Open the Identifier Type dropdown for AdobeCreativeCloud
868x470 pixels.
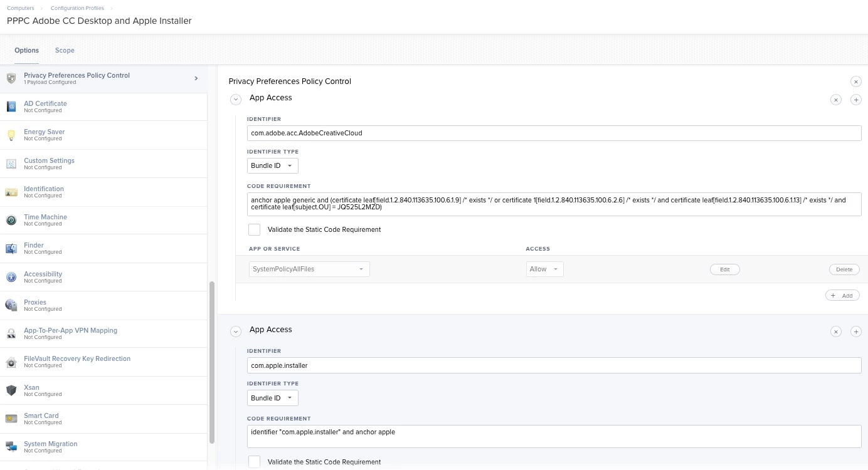273,166
